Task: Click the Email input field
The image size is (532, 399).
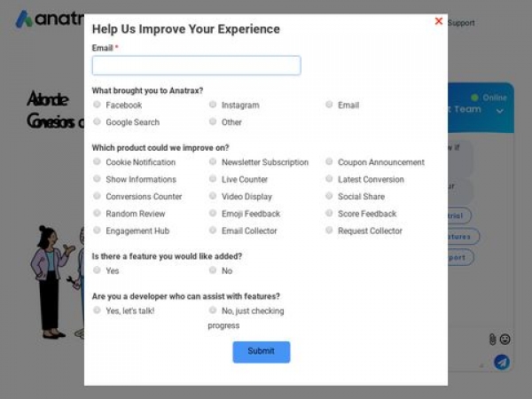Action: (196, 66)
